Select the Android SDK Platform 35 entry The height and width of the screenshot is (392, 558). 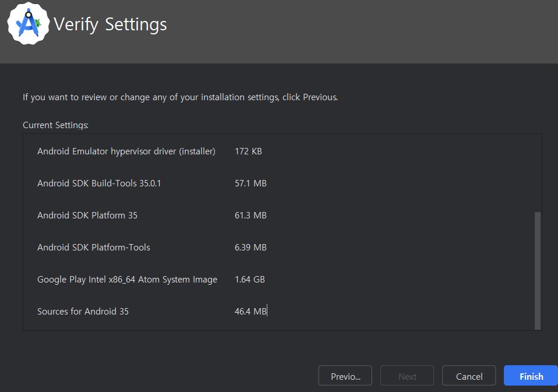pos(87,215)
